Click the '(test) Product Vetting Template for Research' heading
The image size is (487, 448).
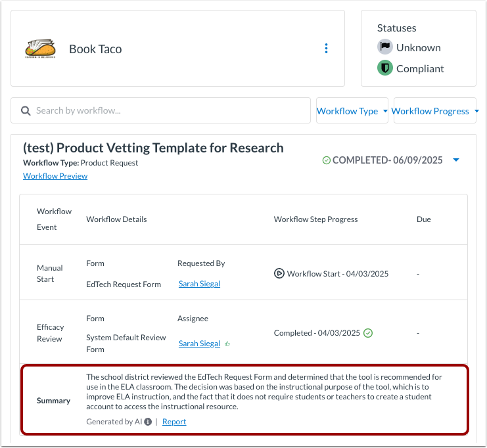[x=153, y=148]
